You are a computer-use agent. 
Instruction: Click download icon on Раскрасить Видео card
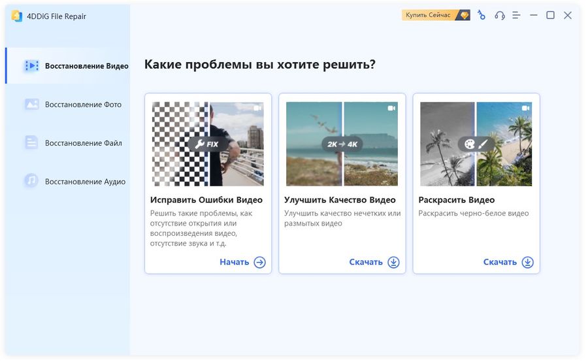[x=528, y=262]
